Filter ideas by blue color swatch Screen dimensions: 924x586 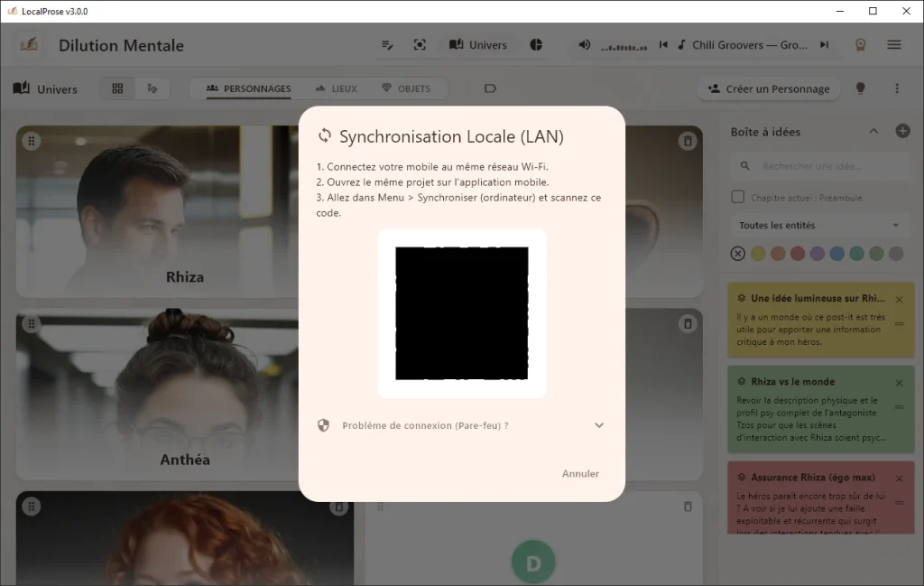click(x=837, y=254)
